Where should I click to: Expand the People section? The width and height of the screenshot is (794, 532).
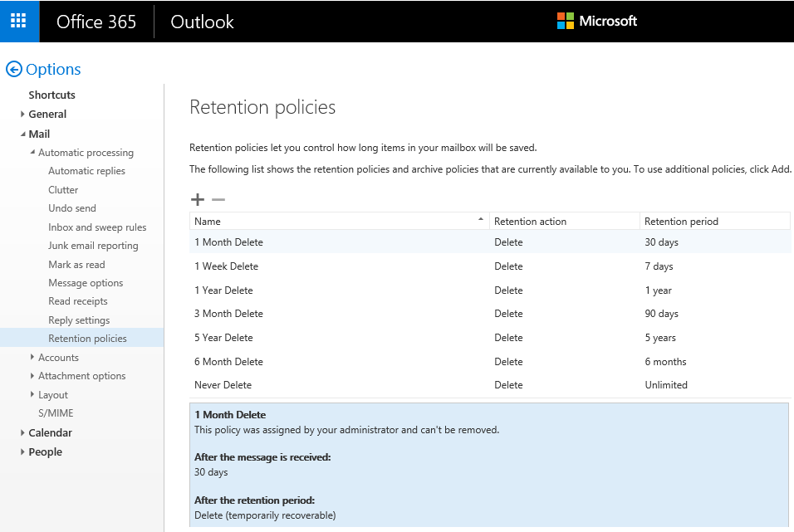point(23,452)
